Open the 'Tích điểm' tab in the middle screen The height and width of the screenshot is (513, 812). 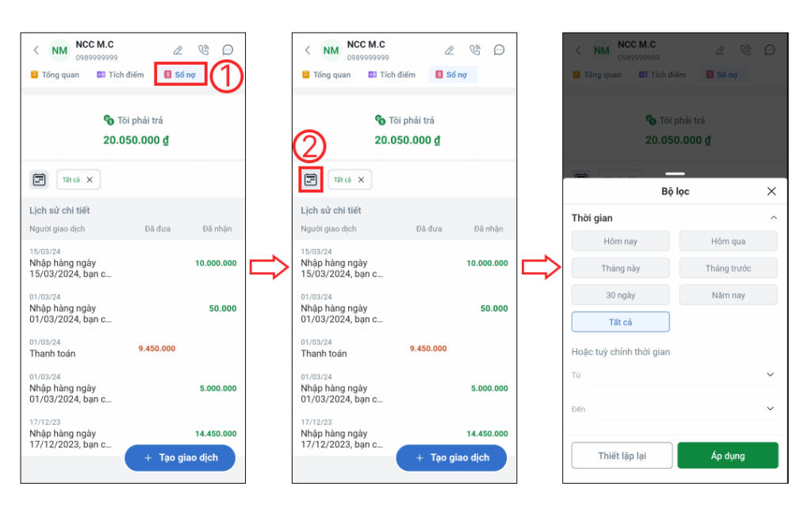click(392, 75)
